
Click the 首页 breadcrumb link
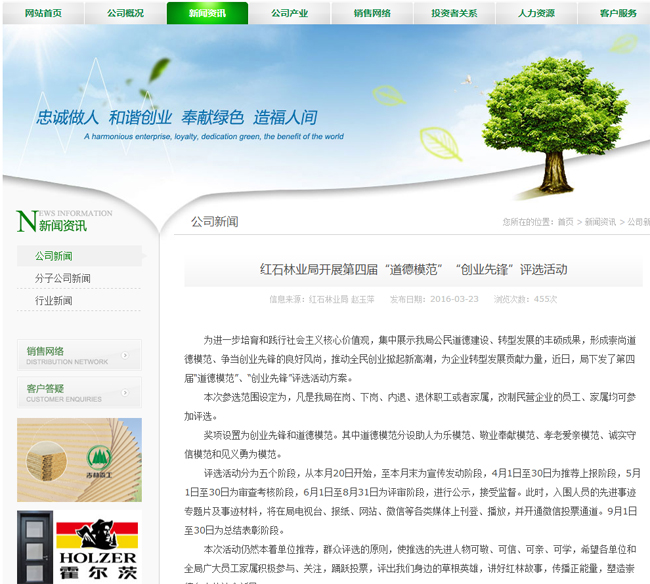[x=566, y=222]
